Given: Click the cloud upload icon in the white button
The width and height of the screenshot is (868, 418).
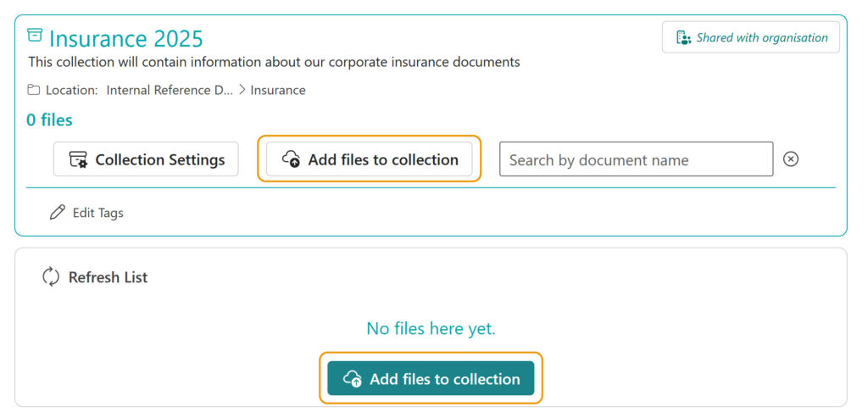Looking at the screenshot, I should tap(291, 159).
